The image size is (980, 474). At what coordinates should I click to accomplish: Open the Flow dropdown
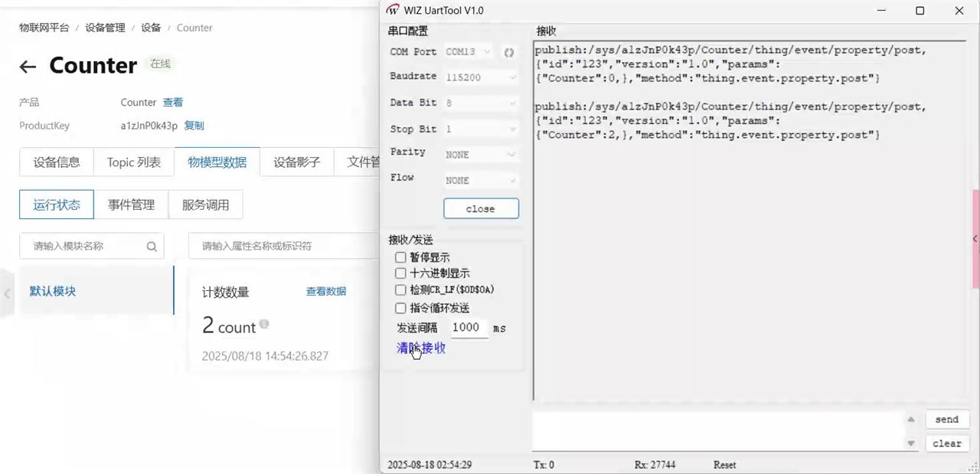tap(481, 181)
